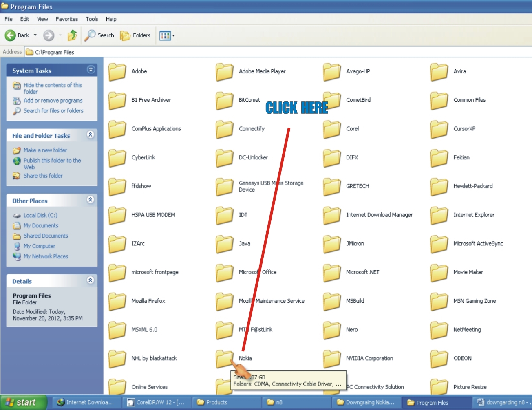This screenshot has width=532, height=410.
Task: Click the address bar showing C:\Program Files
Action: tap(277, 52)
